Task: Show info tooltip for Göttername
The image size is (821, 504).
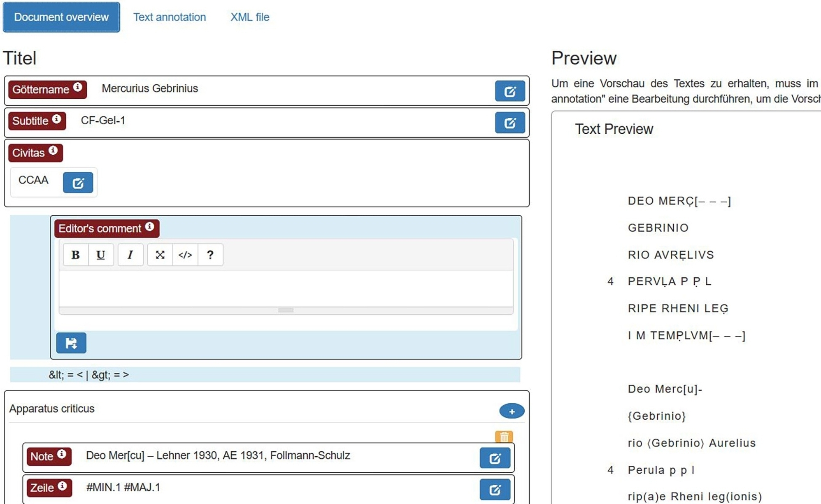Action: [77, 87]
